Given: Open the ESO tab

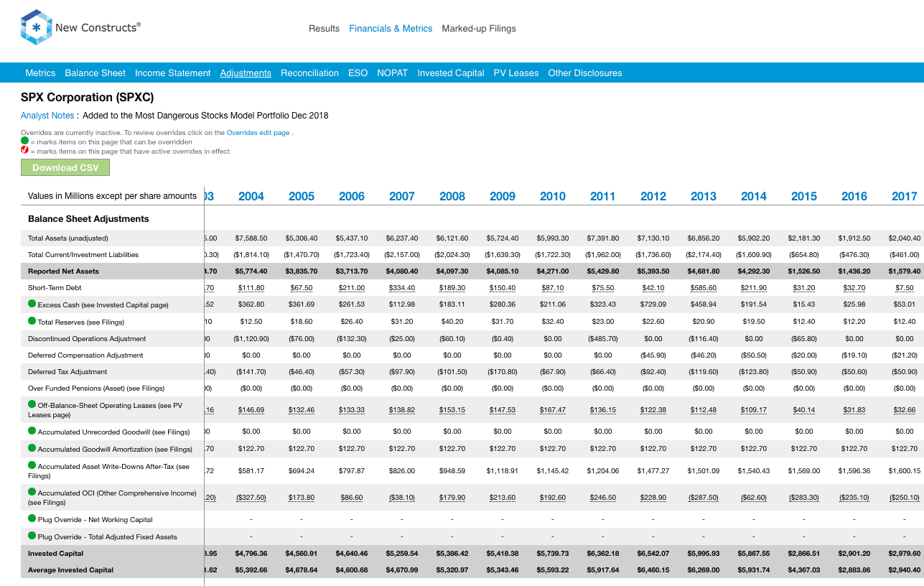Looking at the screenshot, I should 358,73.
